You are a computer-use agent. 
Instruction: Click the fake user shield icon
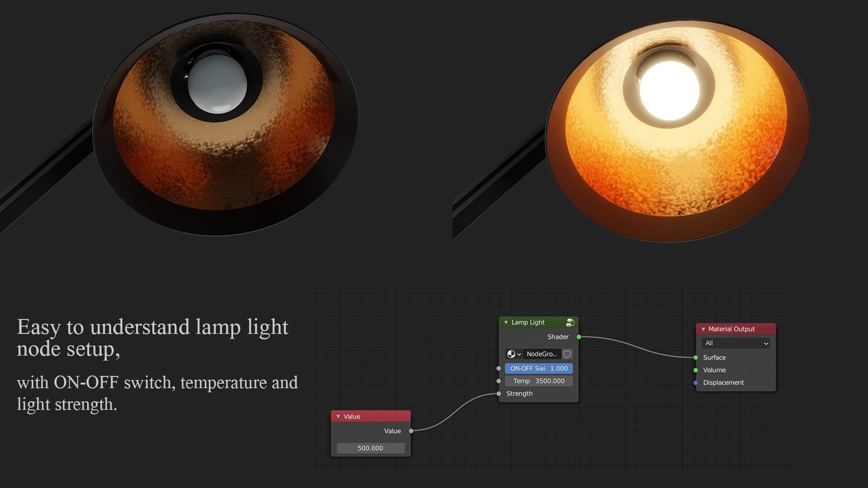567,354
